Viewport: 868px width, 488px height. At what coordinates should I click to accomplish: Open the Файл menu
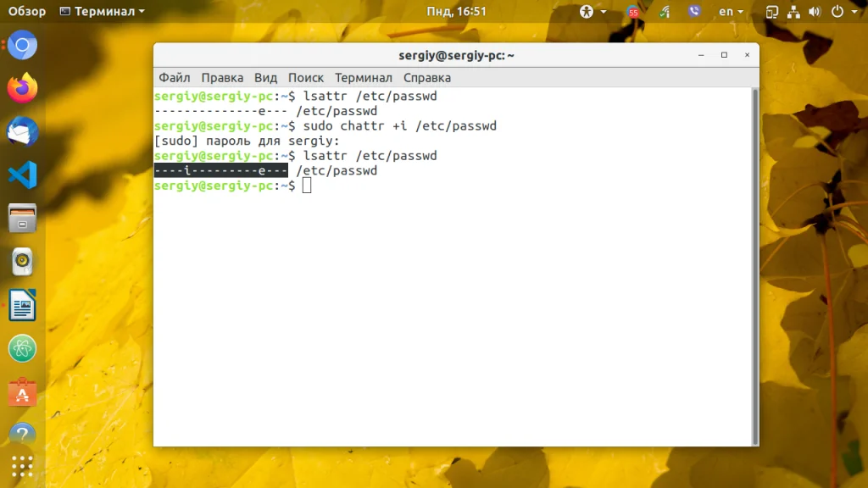(x=175, y=77)
